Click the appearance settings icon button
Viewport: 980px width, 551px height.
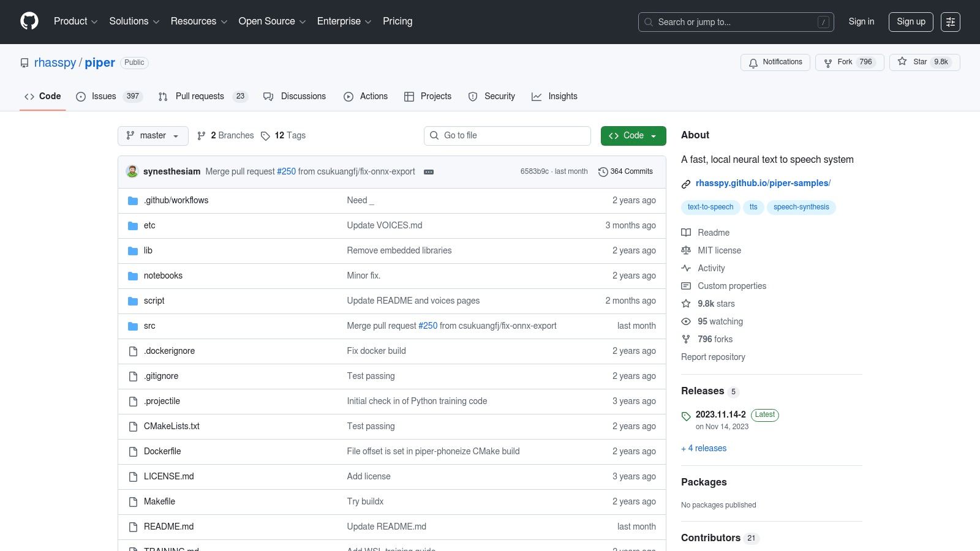tap(951, 22)
